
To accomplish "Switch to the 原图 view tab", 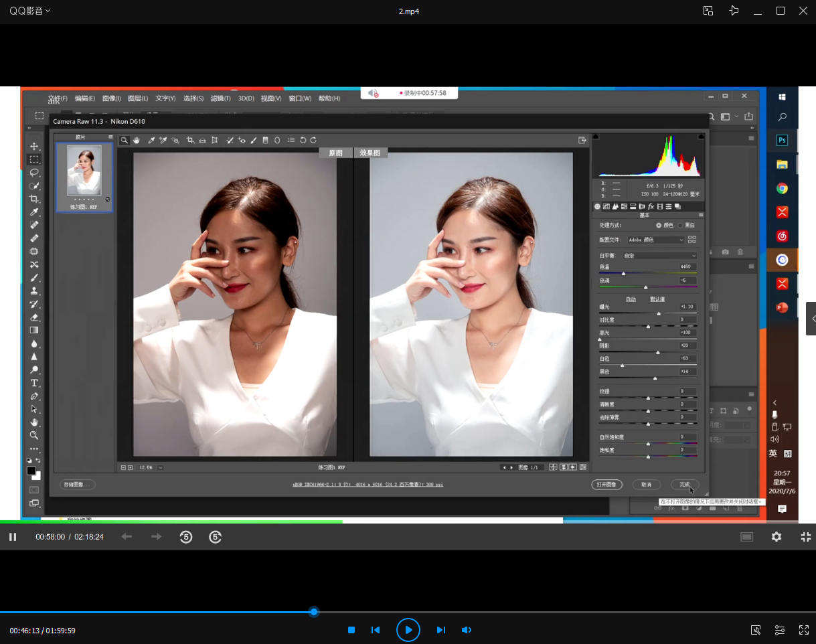I will [335, 153].
